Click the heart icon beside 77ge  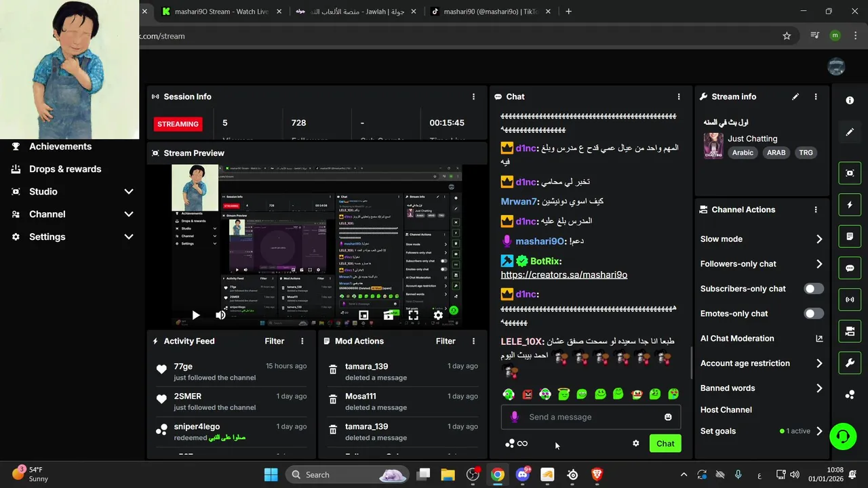[161, 370]
